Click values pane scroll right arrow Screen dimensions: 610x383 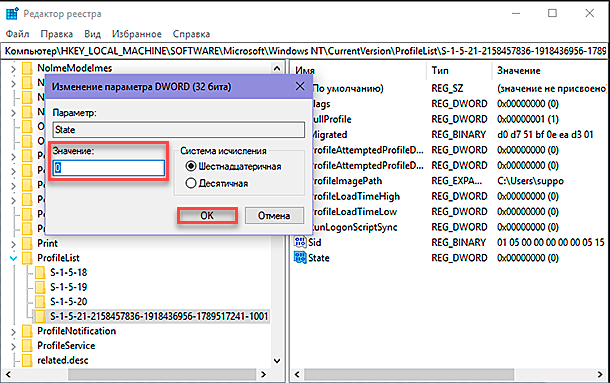click(x=599, y=374)
